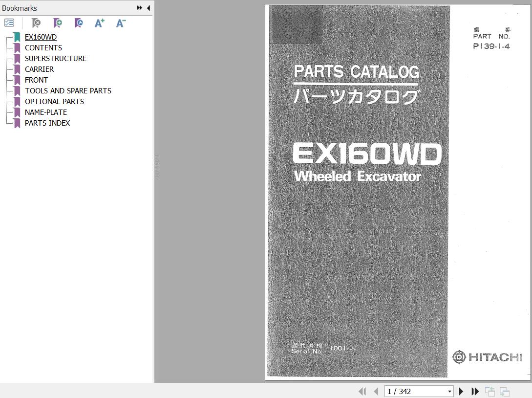
Task: Go to previous page
Action: click(x=376, y=391)
